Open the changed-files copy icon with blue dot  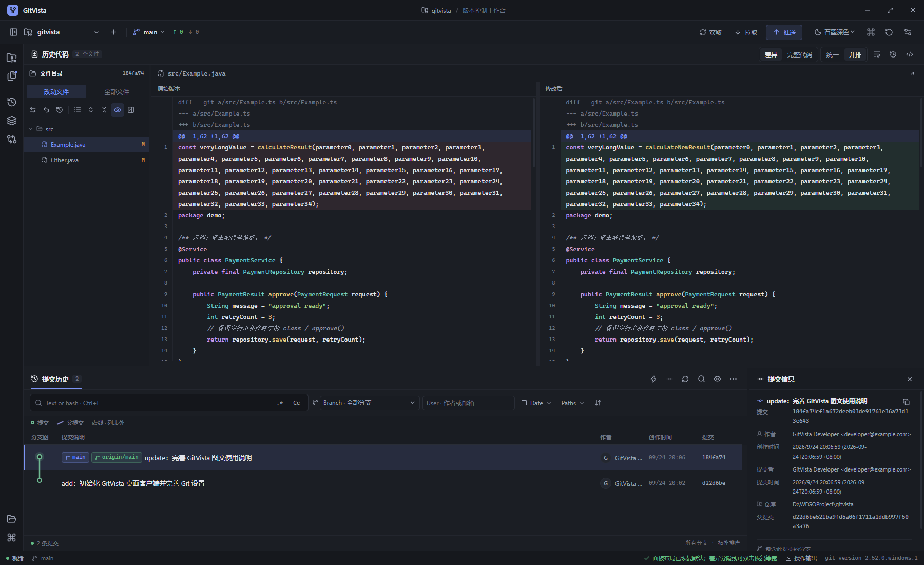11,76
